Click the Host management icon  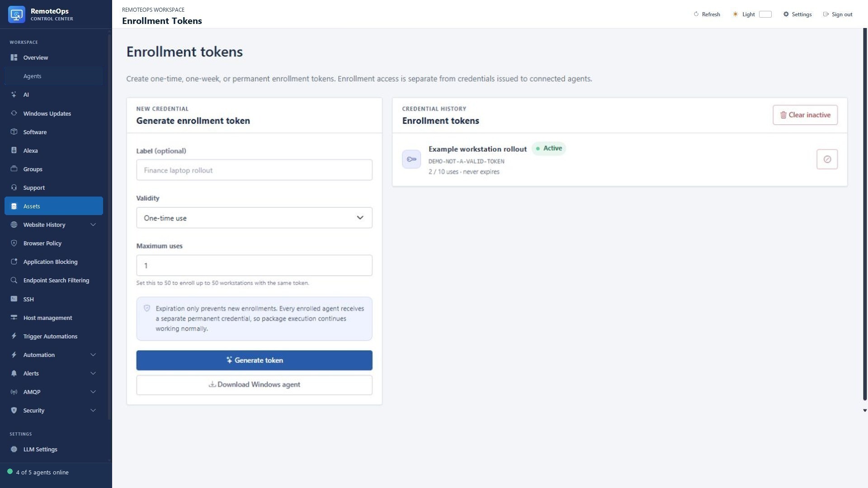tap(14, 318)
